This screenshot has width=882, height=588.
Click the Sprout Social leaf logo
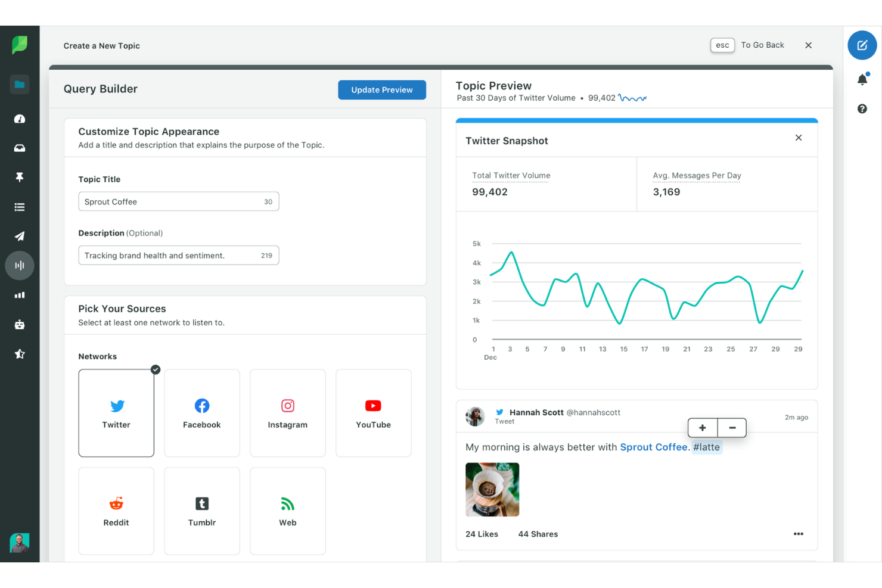20,45
